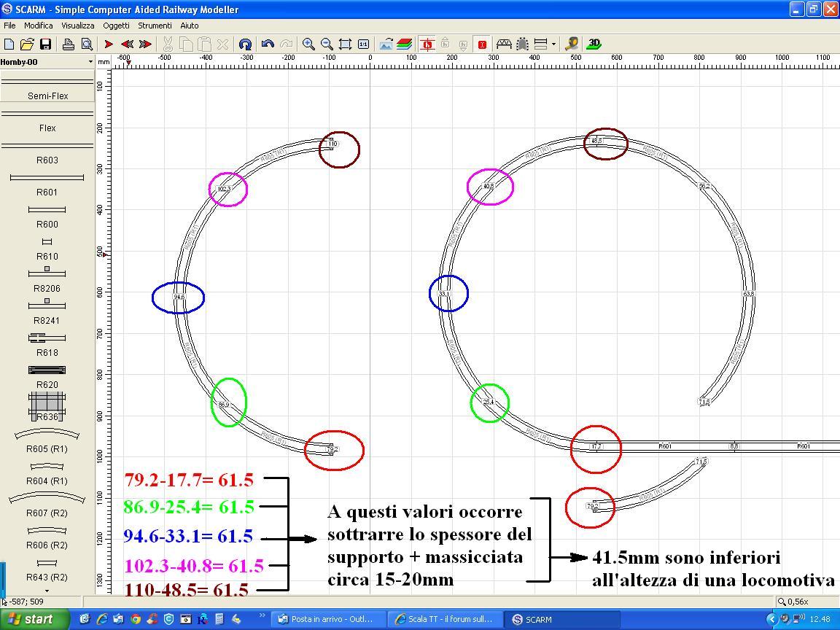The height and width of the screenshot is (630, 840).
Task: Open the Strumenti menu
Action: pos(155,26)
